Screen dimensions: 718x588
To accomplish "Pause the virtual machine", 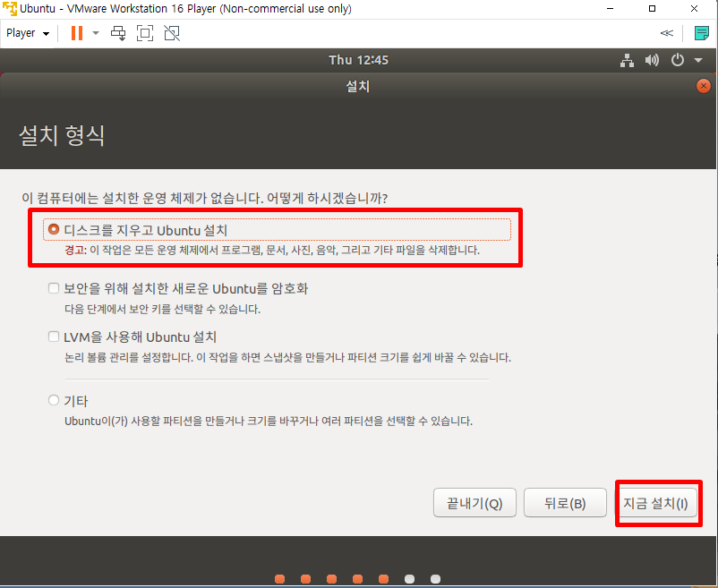I will [x=77, y=33].
